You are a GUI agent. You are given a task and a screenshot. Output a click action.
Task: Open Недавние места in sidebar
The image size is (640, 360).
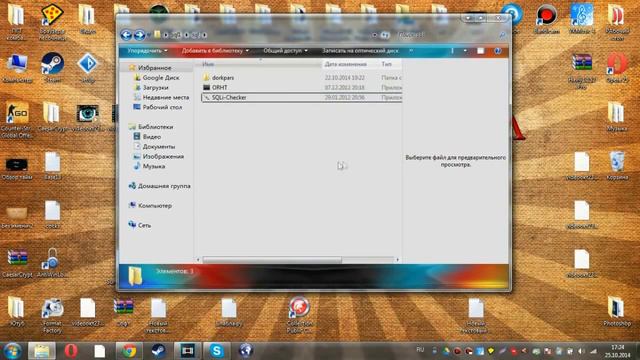pos(166,97)
